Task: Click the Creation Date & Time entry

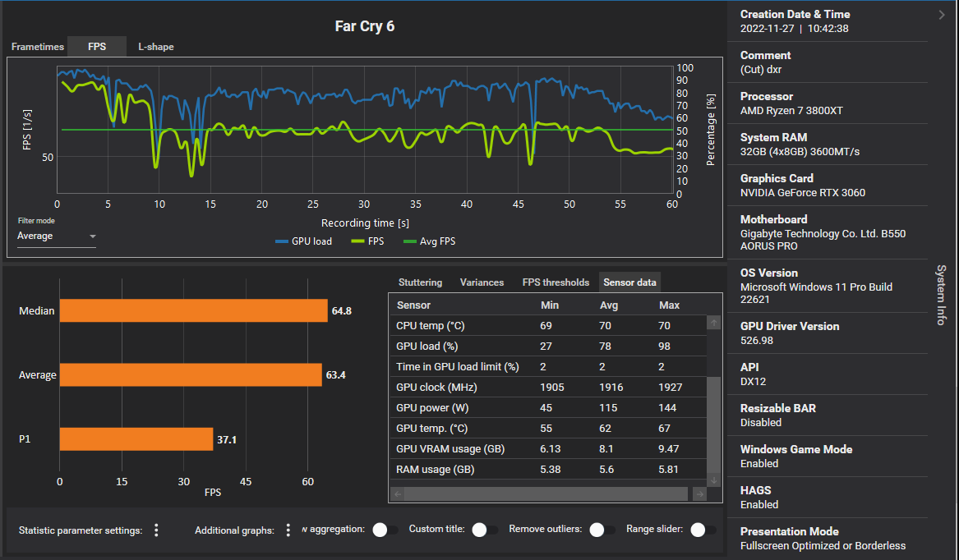Action: click(827, 21)
